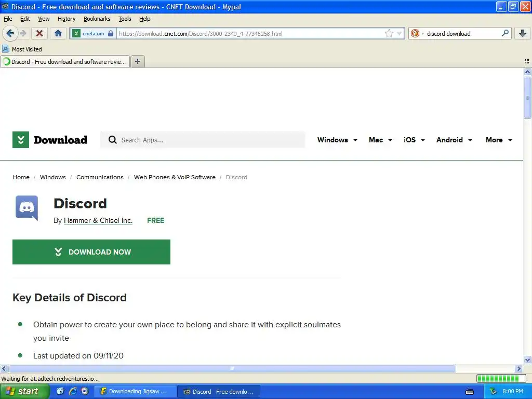Click the Discord app logo
The width and height of the screenshot is (532, 399).
click(27, 208)
